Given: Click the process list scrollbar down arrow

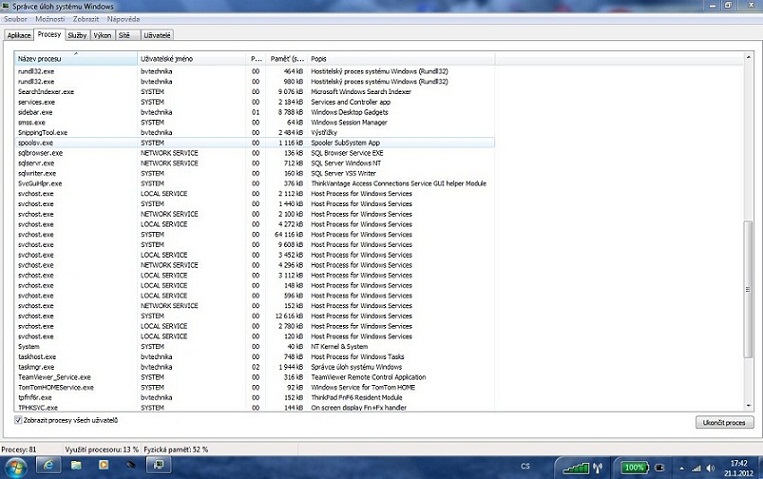Looking at the screenshot, I should coord(748,405).
